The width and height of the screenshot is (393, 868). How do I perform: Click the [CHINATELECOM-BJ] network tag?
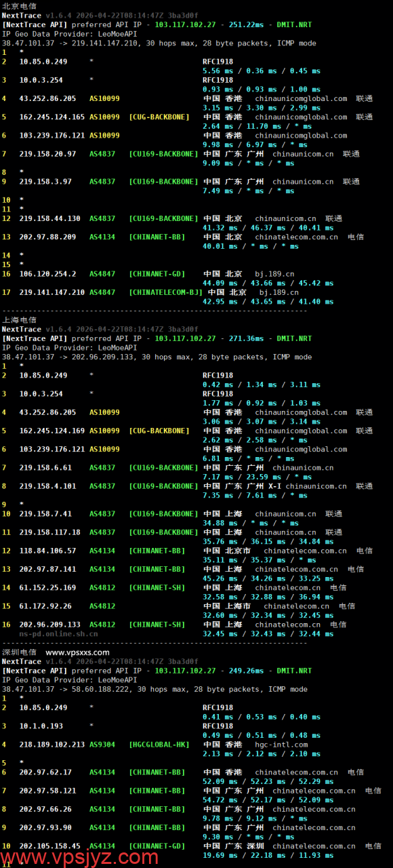[x=166, y=292]
